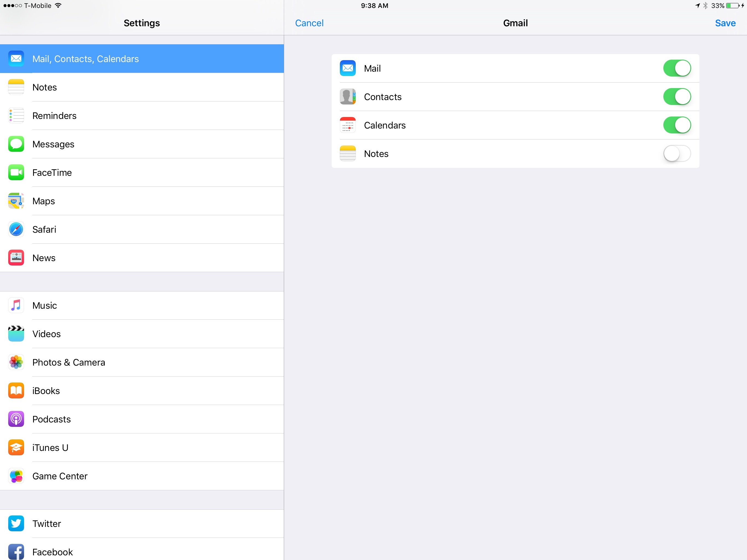Tap the Gmail title heading

pyautogui.click(x=515, y=23)
